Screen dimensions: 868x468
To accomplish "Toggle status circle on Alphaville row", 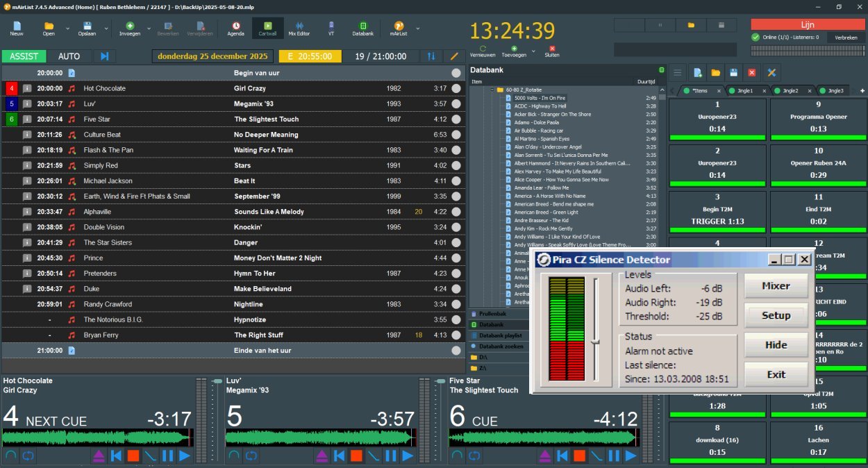I will pyautogui.click(x=456, y=212).
